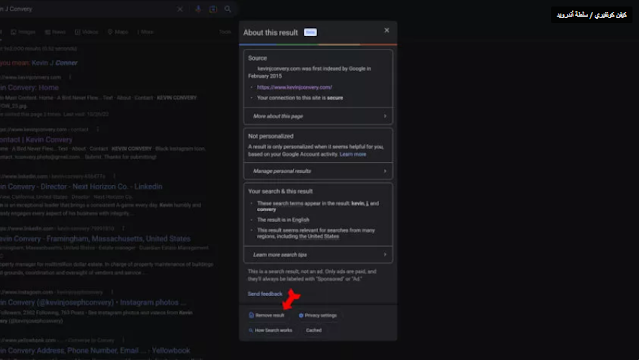639x360 pixels.
Task: Click the 'Your search & this result' heading
Action: point(280,191)
